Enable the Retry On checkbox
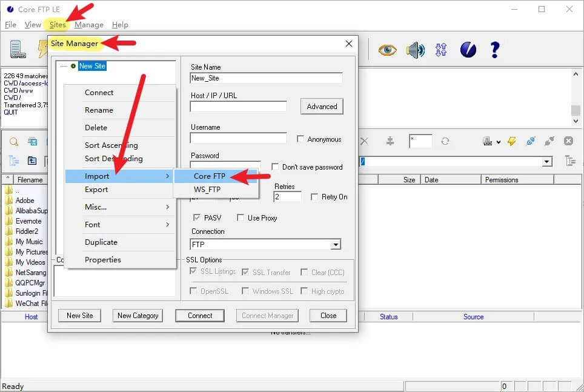 pyautogui.click(x=314, y=196)
